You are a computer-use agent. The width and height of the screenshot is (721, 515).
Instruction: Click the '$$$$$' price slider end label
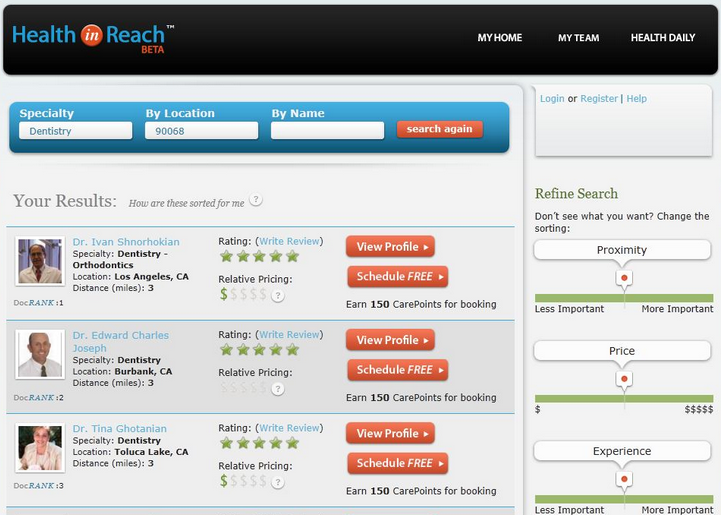tap(699, 409)
